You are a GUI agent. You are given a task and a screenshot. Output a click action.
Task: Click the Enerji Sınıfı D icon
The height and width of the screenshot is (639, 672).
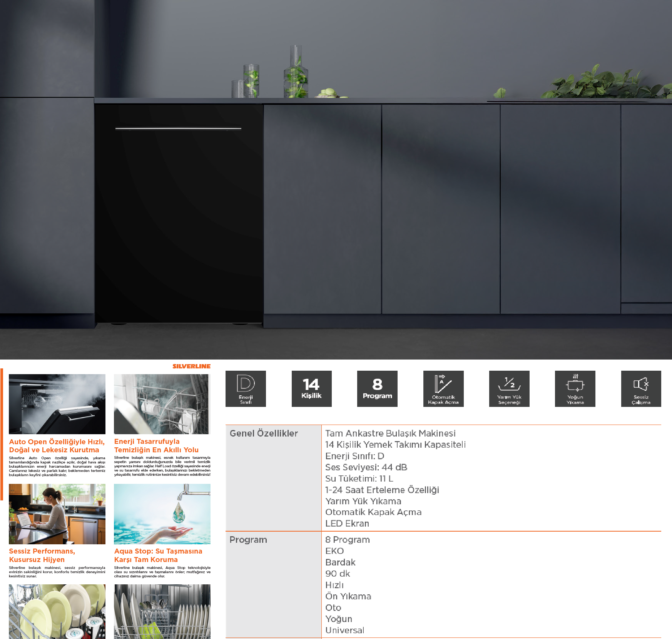click(x=246, y=389)
